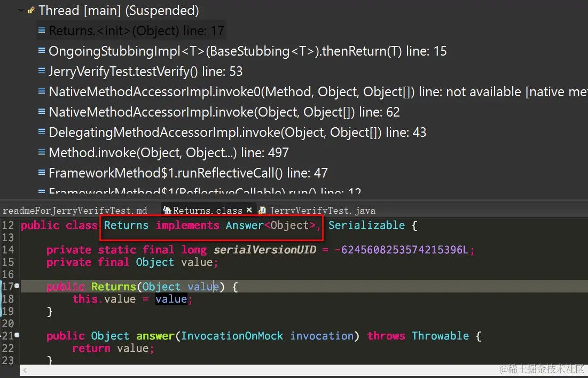
Task: Select JerryVerifyTest.testVerify() line: 53 frame
Action: point(145,71)
